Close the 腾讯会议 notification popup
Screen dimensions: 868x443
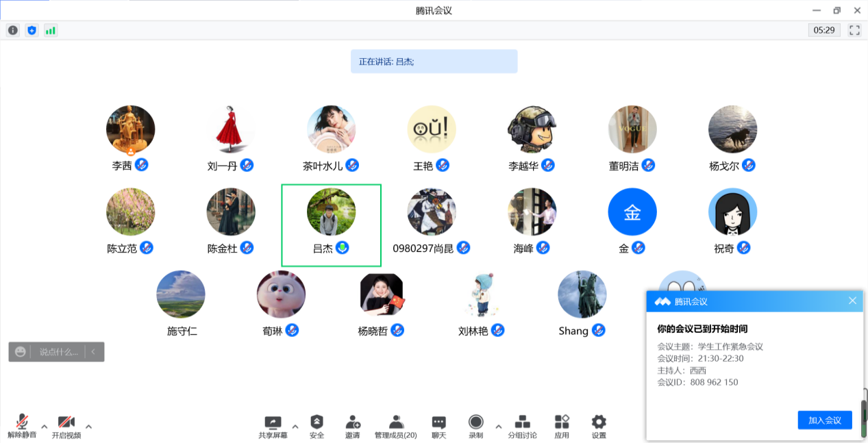click(852, 301)
